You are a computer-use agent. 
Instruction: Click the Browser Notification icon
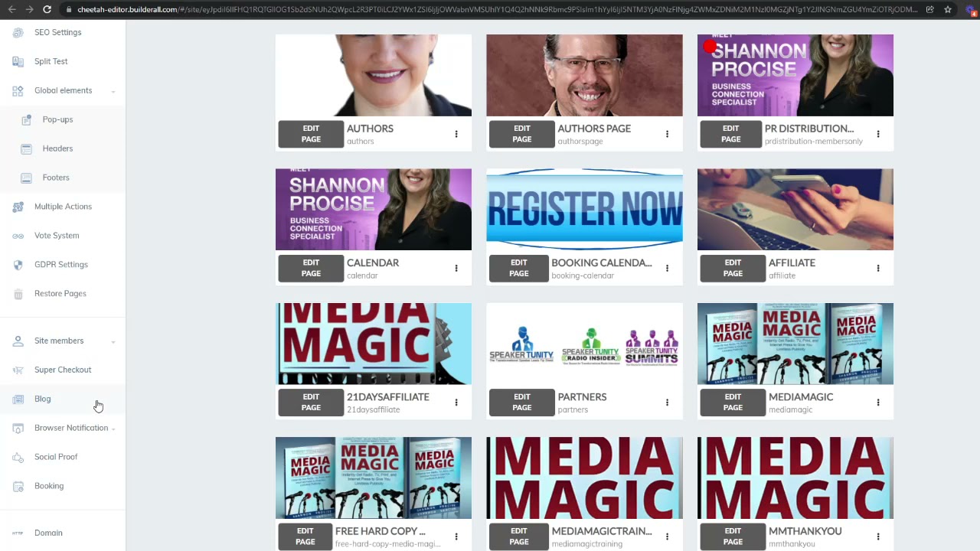point(18,428)
